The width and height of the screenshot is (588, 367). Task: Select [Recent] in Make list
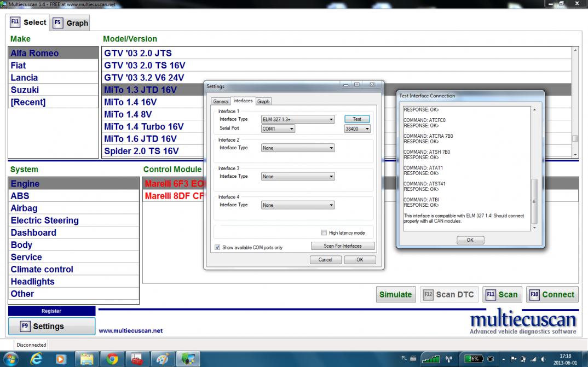tap(53, 102)
